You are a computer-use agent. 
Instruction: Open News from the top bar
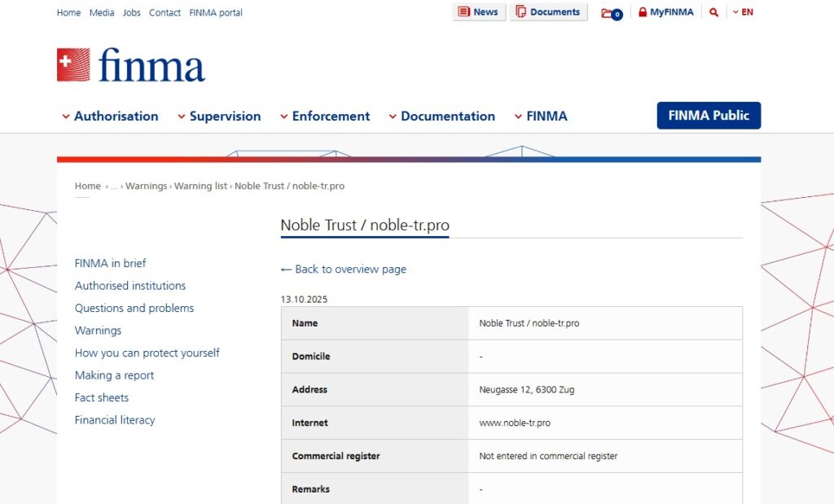click(x=478, y=12)
